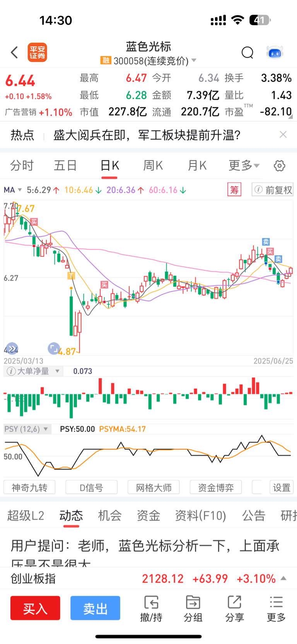This screenshot has height=644, width=297.
Task: Open the 公告 tab
Action: [254, 516]
